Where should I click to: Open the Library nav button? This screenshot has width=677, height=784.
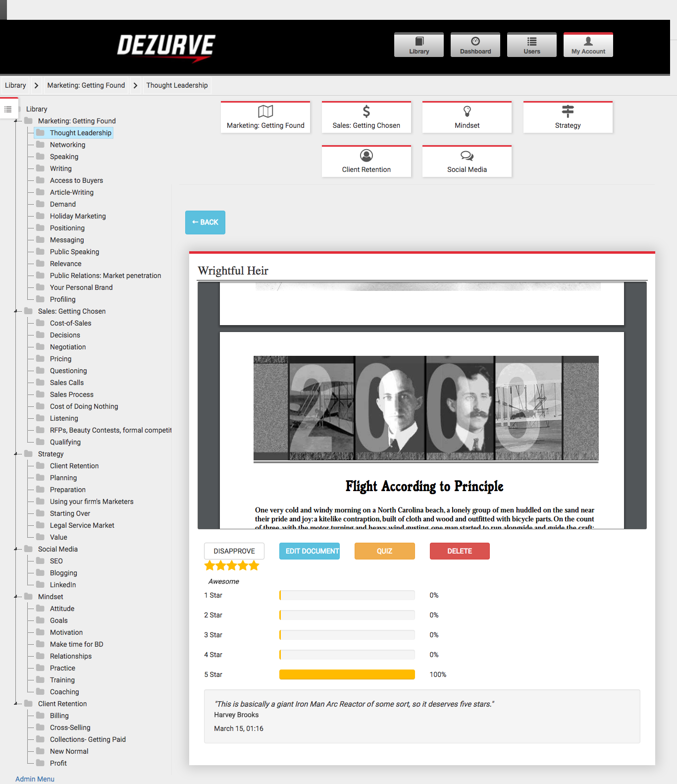419,45
